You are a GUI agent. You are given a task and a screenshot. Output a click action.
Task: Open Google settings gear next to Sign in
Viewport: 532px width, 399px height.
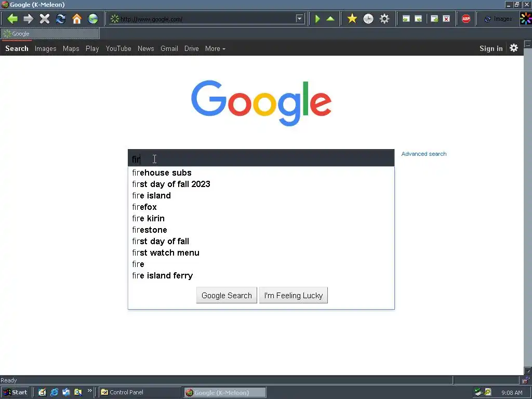coord(514,48)
